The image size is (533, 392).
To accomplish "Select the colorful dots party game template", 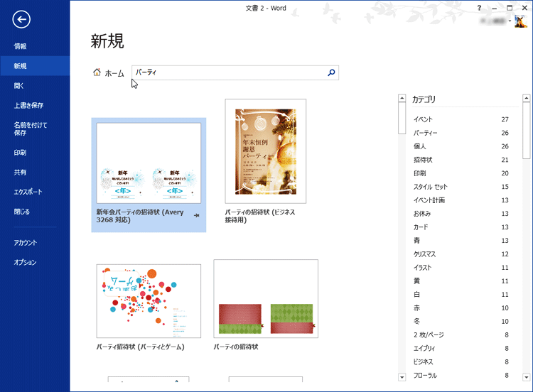I will tap(149, 301).
